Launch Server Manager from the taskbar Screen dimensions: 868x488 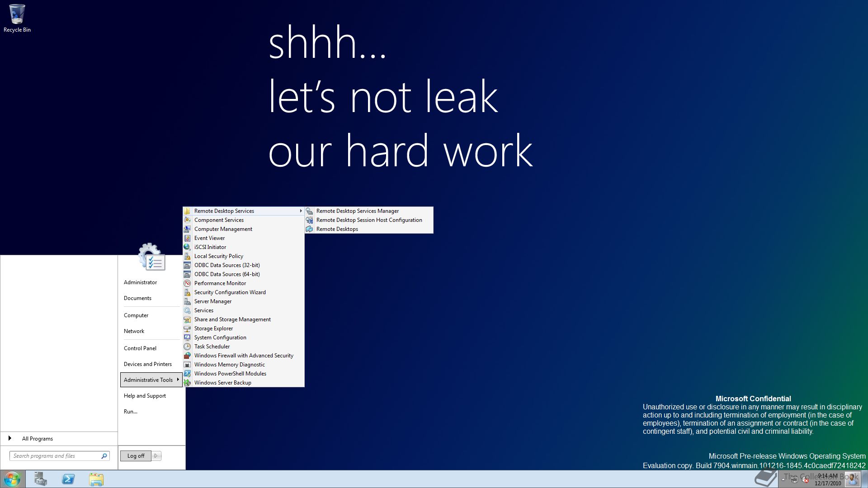[x=41, y=479]
